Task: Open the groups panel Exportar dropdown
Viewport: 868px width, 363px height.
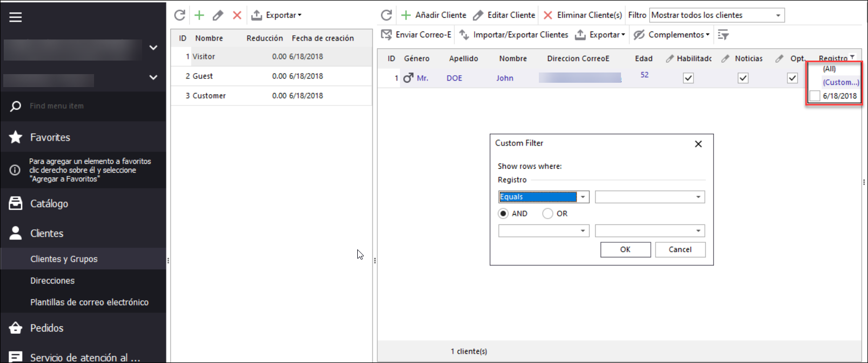Action: coord(277,15)
